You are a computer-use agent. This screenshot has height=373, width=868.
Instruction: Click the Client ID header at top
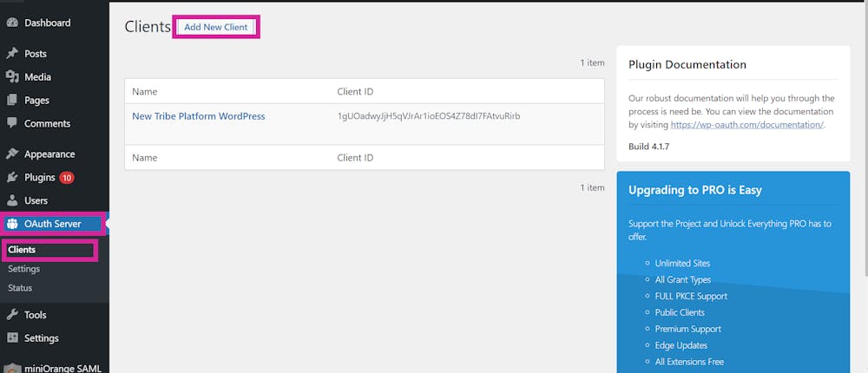[x=355, y=91]
